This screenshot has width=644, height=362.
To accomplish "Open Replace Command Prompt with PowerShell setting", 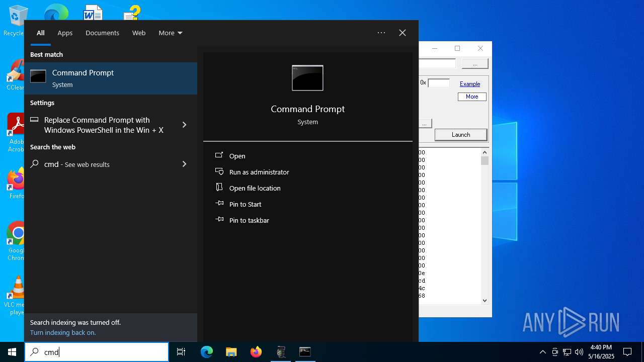I will 104,125.
